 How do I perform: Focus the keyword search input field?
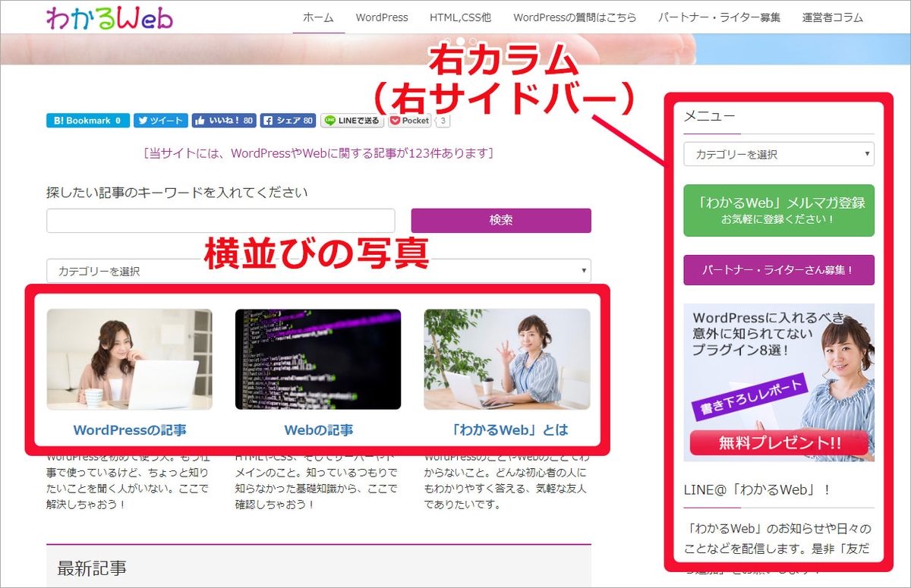[x=221, y=221]
